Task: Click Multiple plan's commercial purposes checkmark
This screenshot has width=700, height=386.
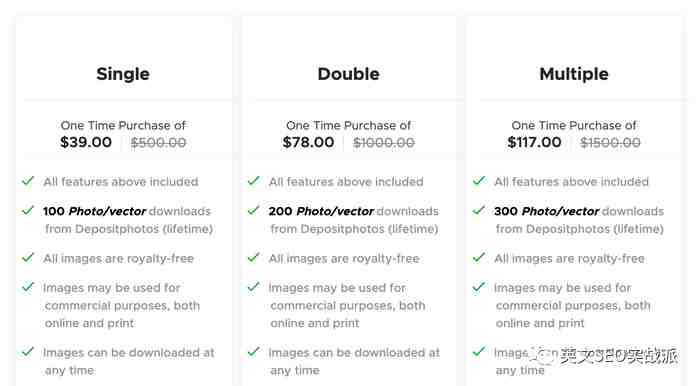Action: coord(479,286)
